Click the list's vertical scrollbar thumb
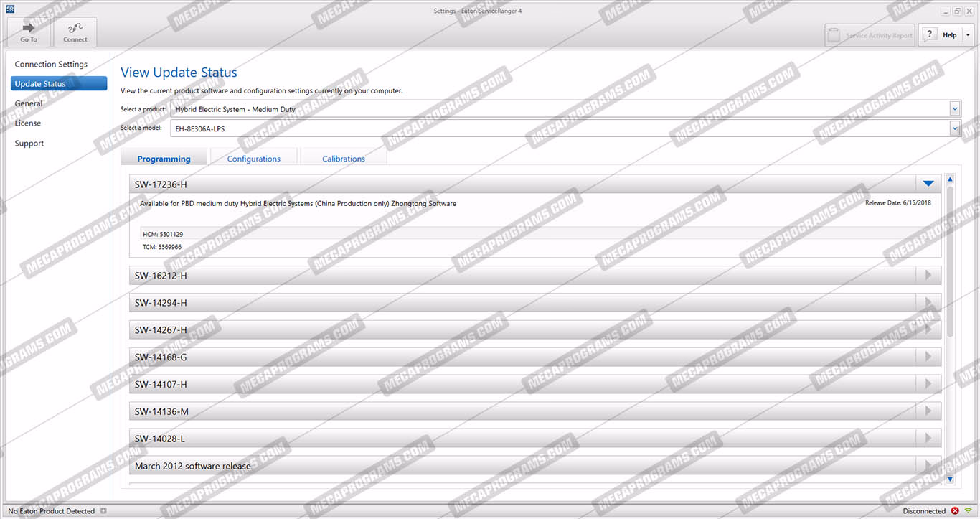This screenshot has width=980, height=519. tap(950, 261)
